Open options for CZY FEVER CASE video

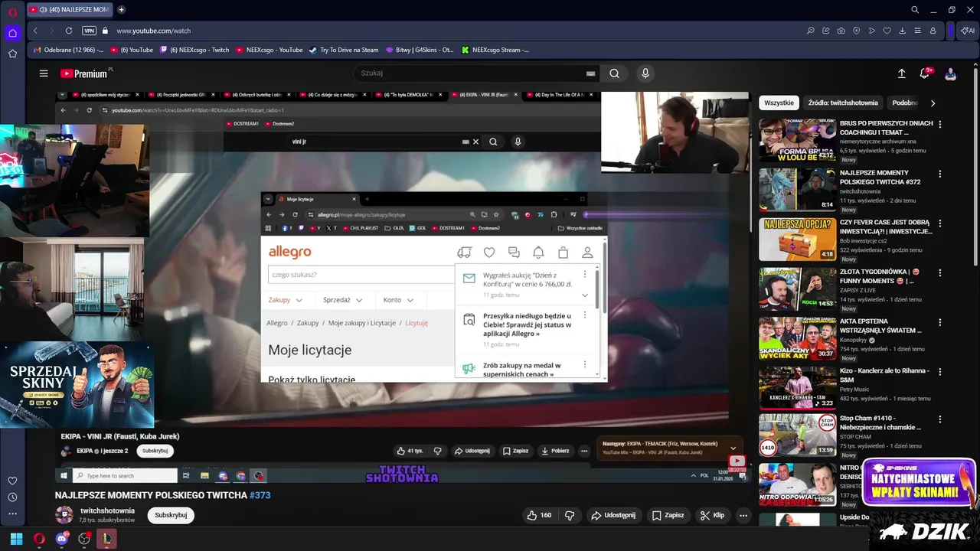click(x=940, y=223)
